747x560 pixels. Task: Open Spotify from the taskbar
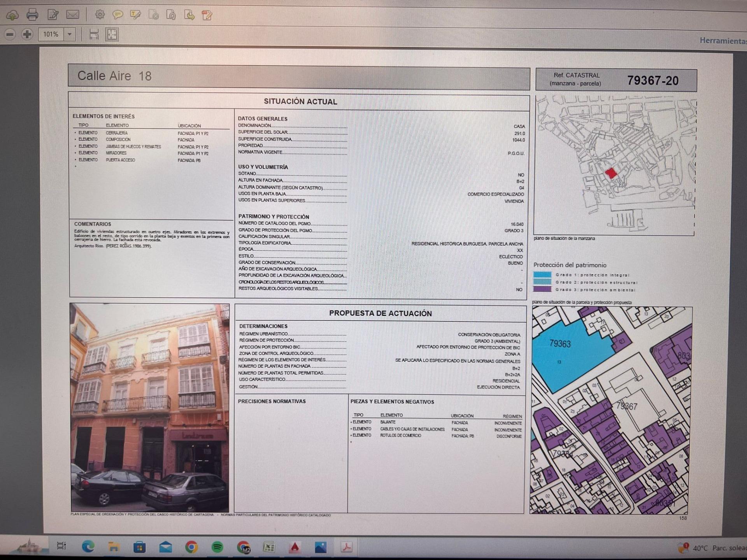217,547
